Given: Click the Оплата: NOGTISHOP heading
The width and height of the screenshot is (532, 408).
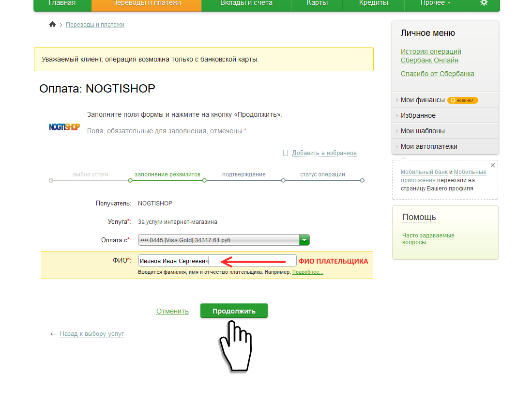Looking at the screenshot, I should tap(97, 88).
